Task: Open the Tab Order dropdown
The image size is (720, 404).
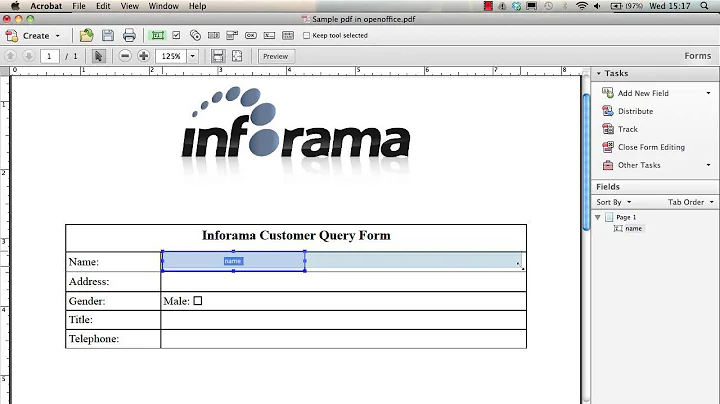Action: pyautogui.click(x=691, y=202)
